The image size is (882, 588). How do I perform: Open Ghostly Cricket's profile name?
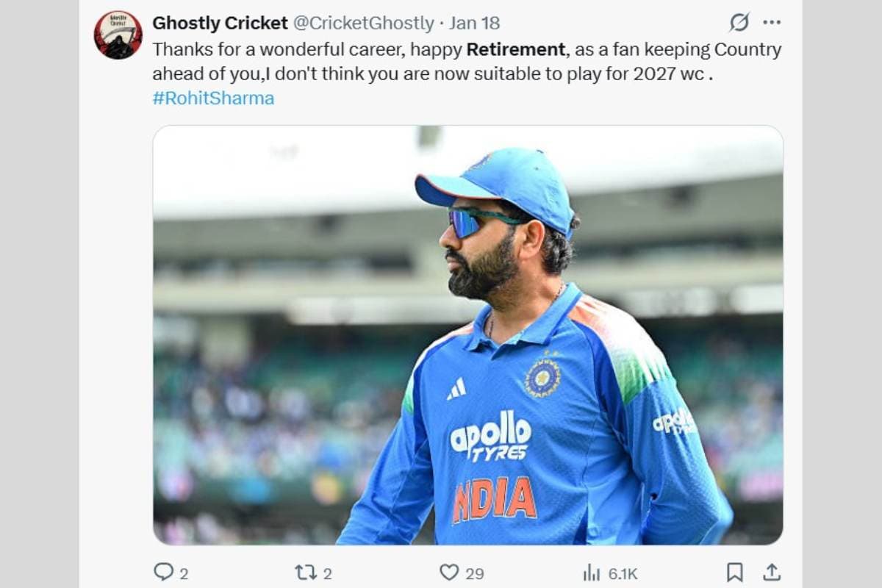[222, 22]
